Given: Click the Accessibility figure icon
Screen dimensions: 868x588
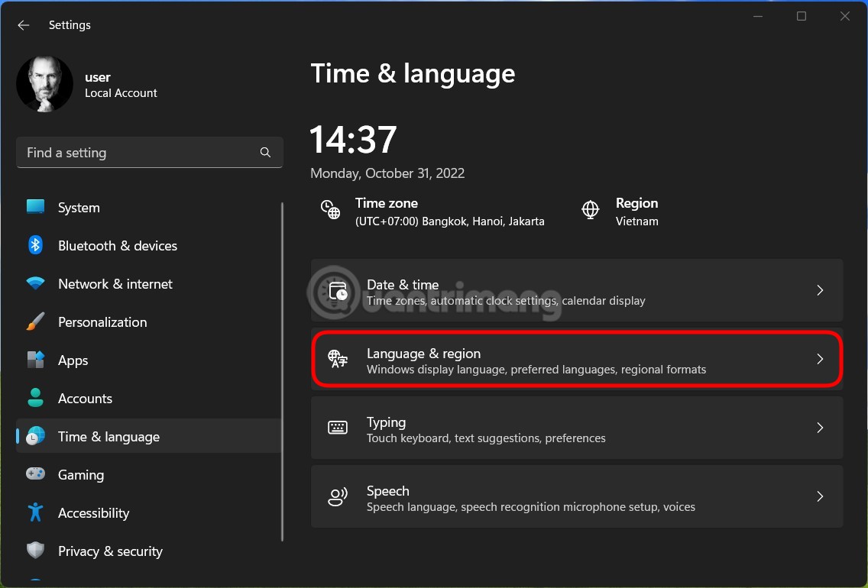Looking at the screenshot, I should (35, 512).
